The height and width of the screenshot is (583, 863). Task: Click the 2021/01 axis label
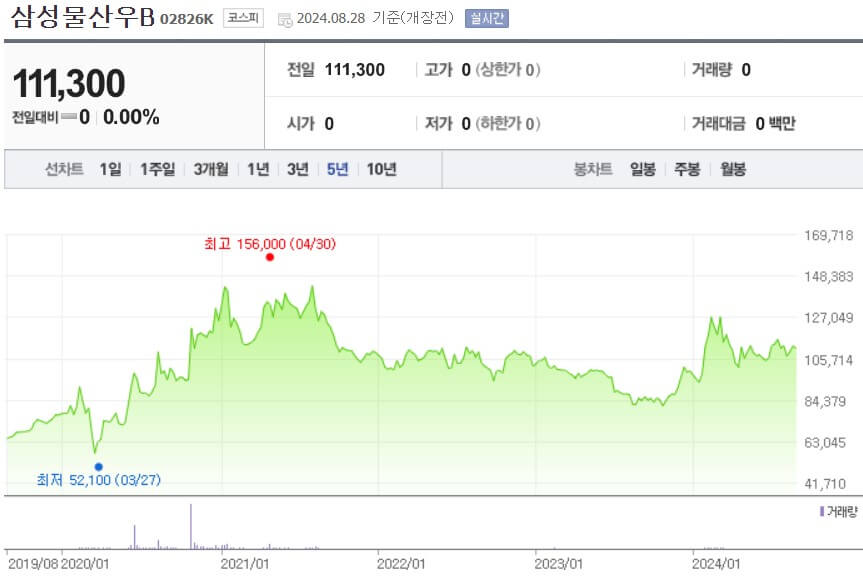(245, 564)
